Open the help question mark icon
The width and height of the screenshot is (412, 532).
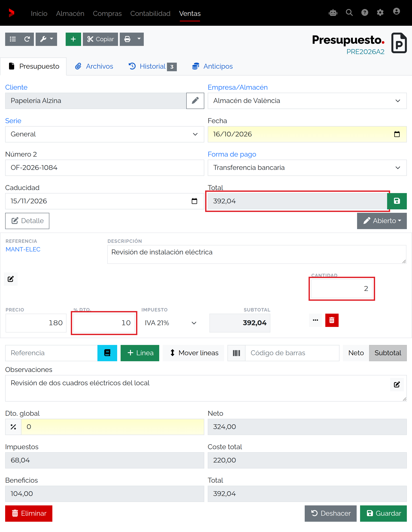pyautogui.click(x=365, y=13)
